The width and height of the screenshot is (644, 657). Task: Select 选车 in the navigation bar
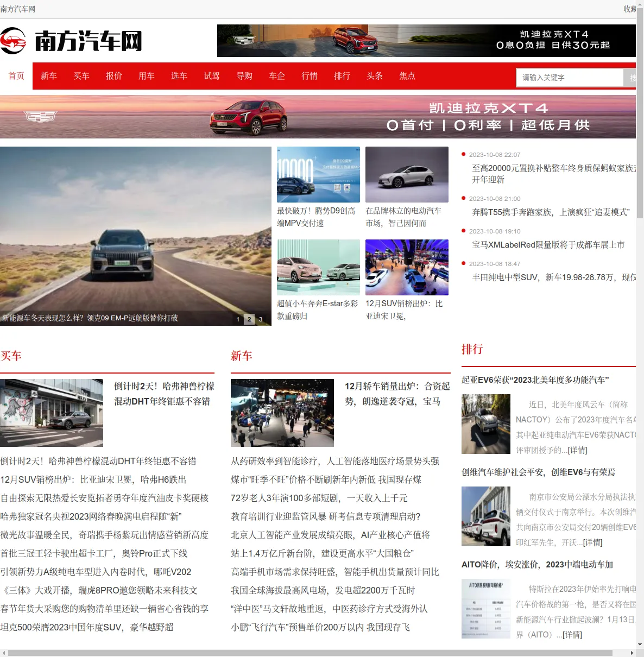(x=179, y=76)
